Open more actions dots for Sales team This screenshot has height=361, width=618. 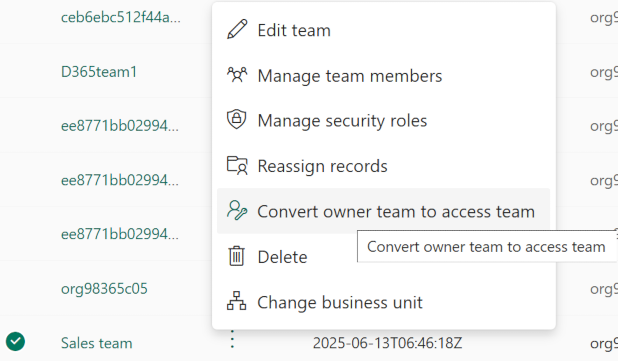[232, 339]
